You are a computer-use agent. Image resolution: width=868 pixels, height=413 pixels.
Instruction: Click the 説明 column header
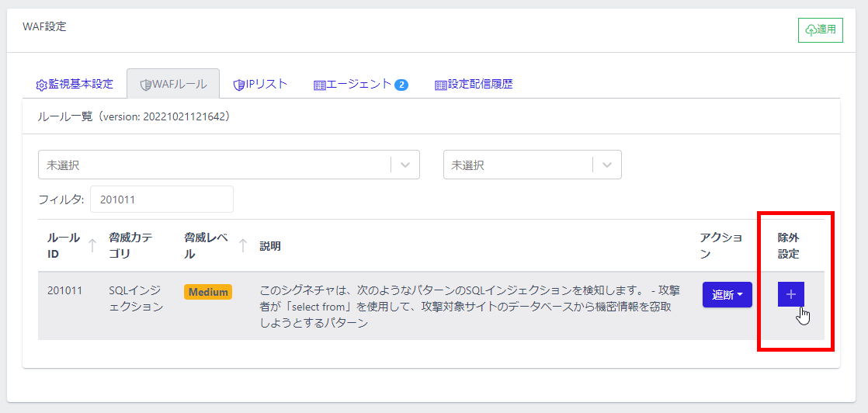coord(270,246)
